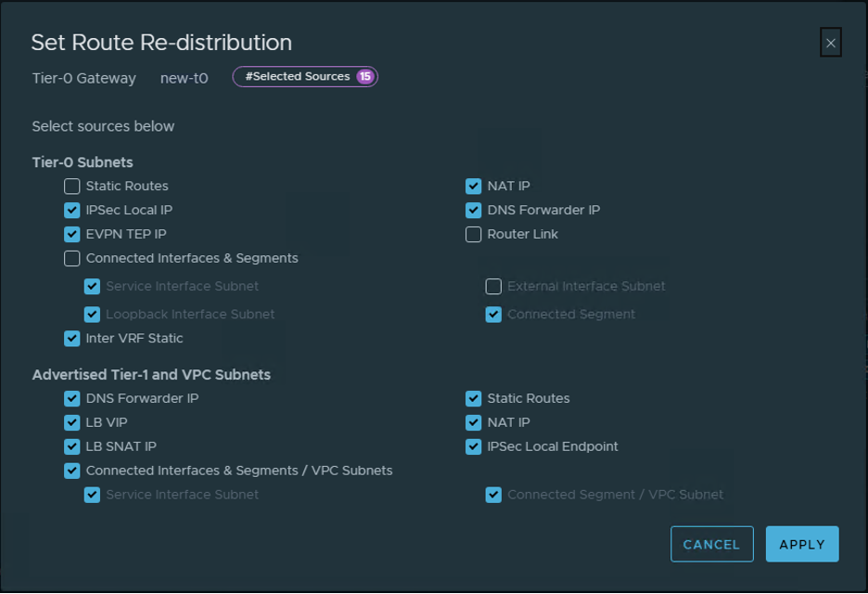Apply the route re-distribution settings
Screen dimensions: 868x594
pos(801,545)
